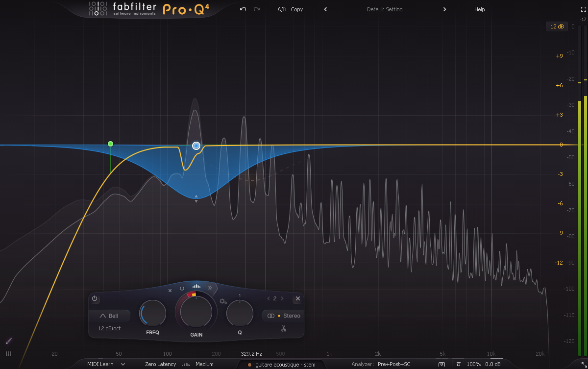Screen dimensions: 588x369
Task: Click the Q knob
Action: 240,313
